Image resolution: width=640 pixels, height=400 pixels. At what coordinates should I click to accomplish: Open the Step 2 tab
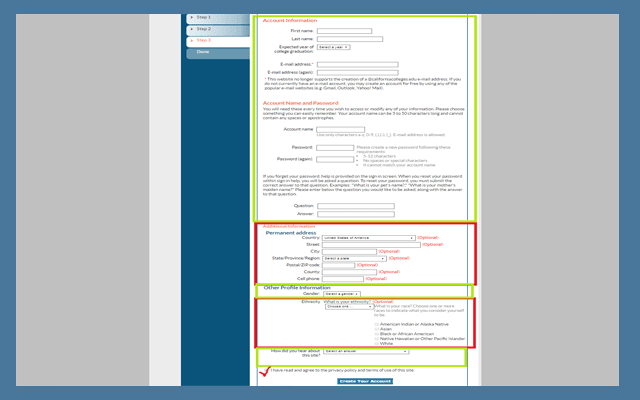218,30
